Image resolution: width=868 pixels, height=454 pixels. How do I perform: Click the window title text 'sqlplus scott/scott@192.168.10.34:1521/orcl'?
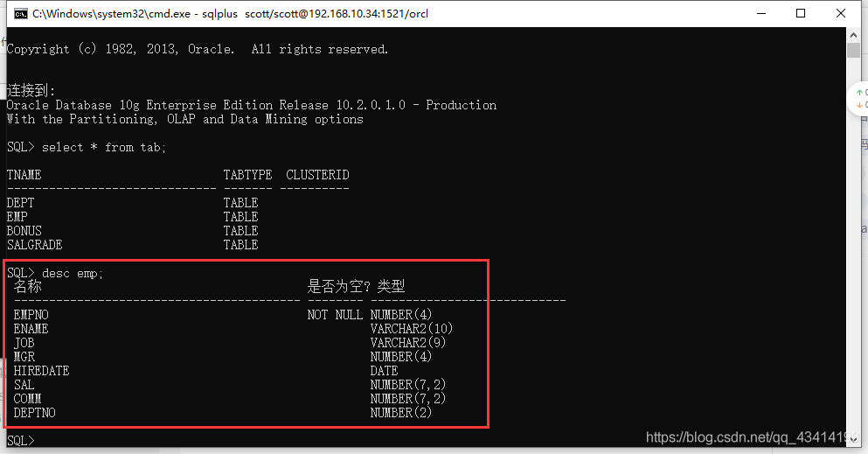click(x=315, y=14)
